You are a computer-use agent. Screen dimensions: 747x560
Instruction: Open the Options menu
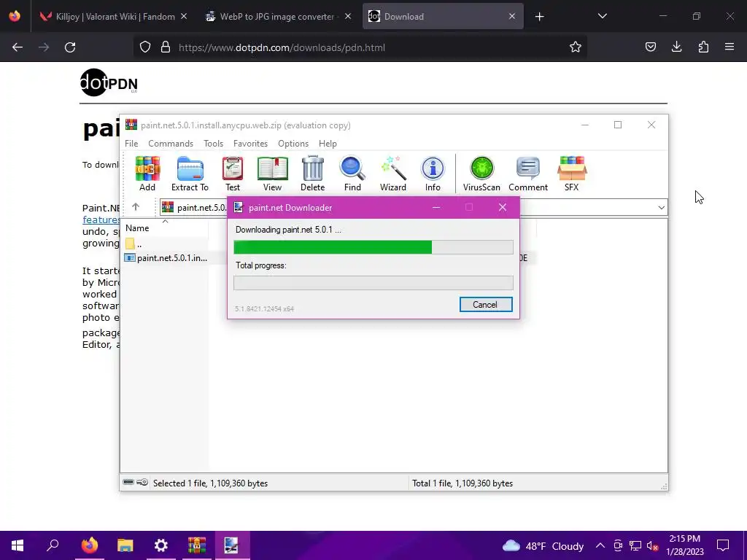[293, 144]
